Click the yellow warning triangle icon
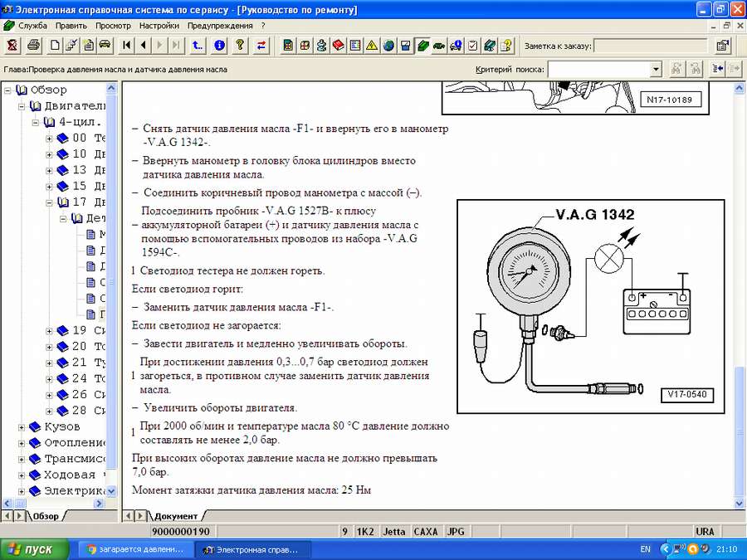The image size is (747, 560). 372,46
